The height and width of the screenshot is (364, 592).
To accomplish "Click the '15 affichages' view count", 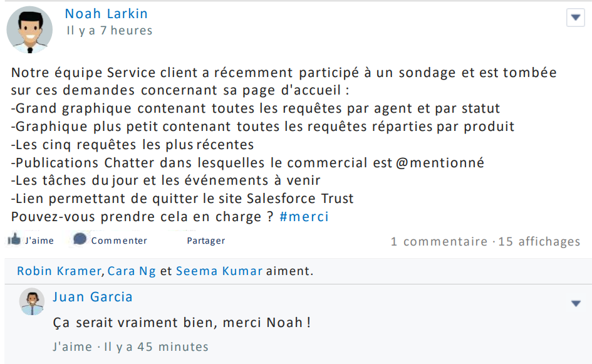I will tap(539, 241).
